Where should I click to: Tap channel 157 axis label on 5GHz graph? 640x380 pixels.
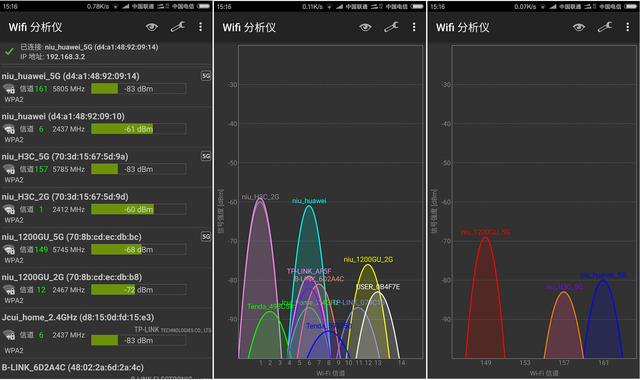click(x=564, y=363)
